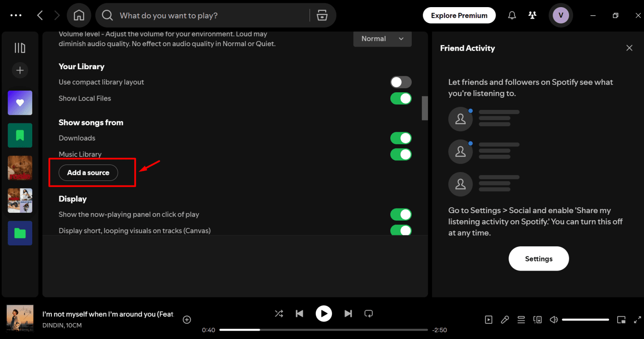Open the lyrics view with microphone icon
Screen dimensions: 644x339
505,319
